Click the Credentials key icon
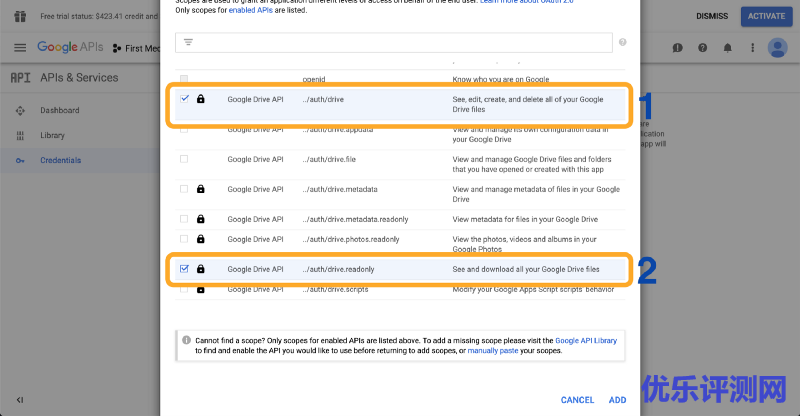The image size is (800, 416). 20,160
